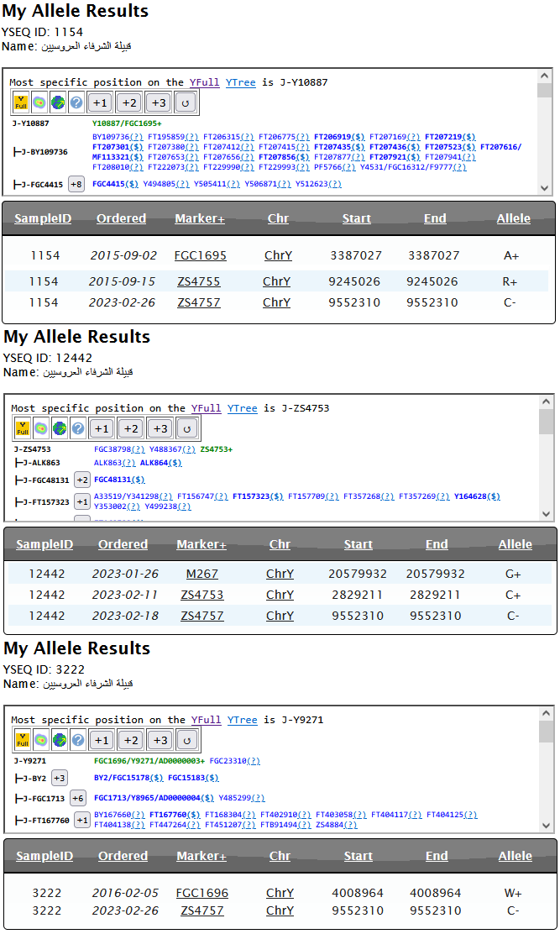Expand the +1 subclade under J-FT157323
Screen dimensions: 560x934
click(82, 502)
